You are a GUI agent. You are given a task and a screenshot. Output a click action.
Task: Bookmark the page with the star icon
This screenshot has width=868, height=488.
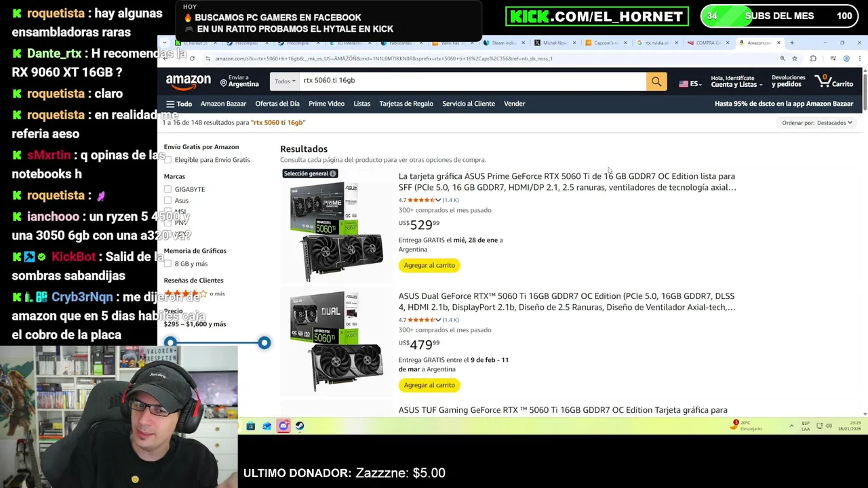794,58
